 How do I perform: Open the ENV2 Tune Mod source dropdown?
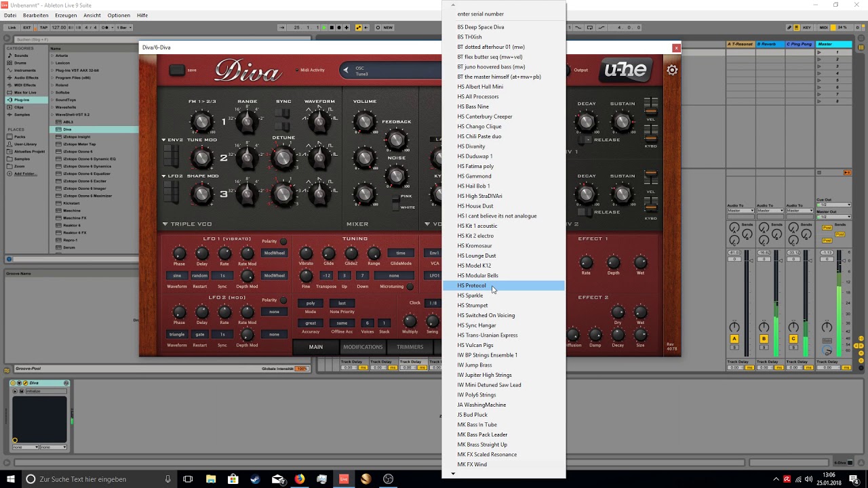coord(172,140)
